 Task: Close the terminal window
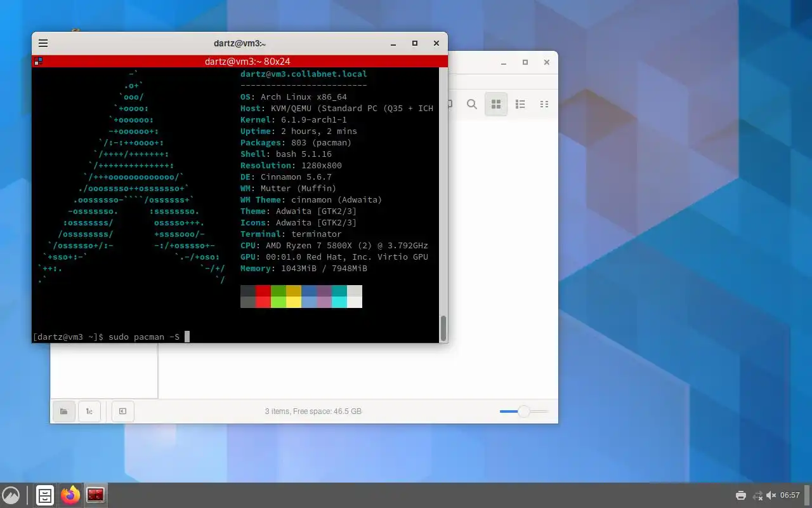tap(436, 43)
